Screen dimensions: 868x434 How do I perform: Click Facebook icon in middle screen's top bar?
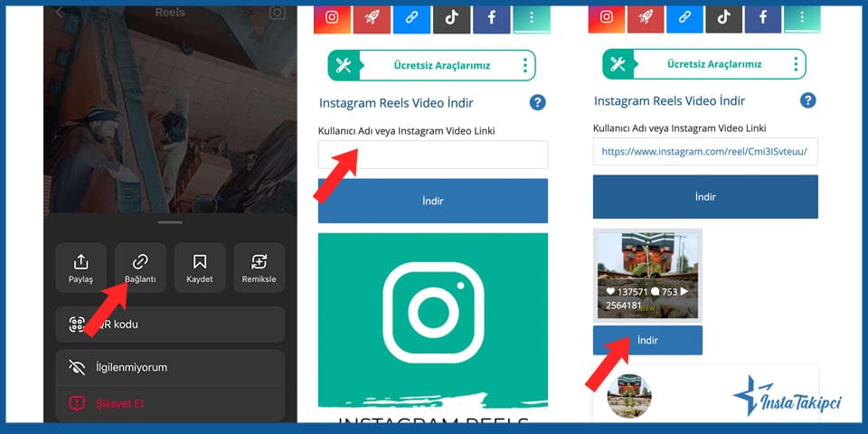pos(492,19)
